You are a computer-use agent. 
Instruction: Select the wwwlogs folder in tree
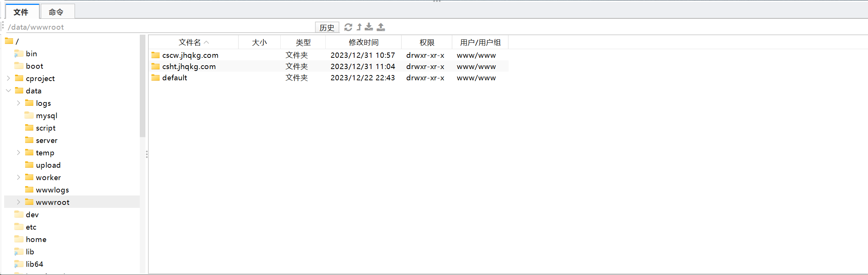47,190
